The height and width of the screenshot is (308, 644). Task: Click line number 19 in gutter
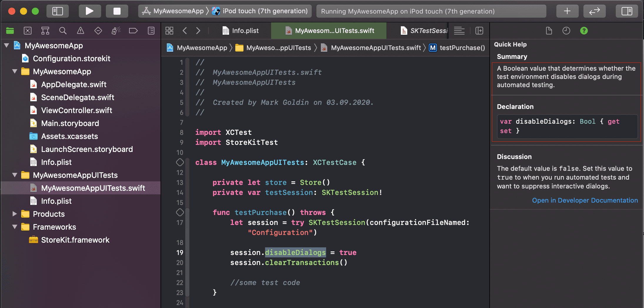tap(180, 252)
